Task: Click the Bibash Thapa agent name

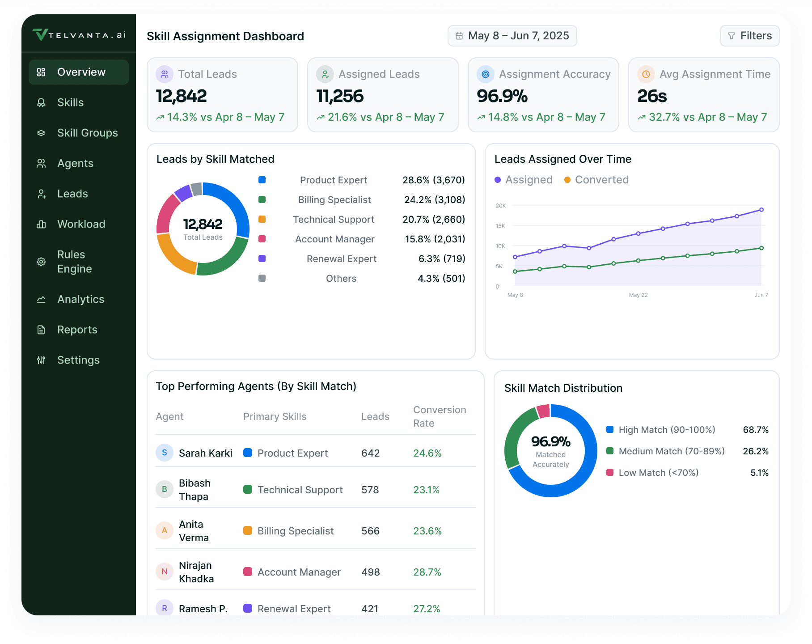Action: click(195, 490)
